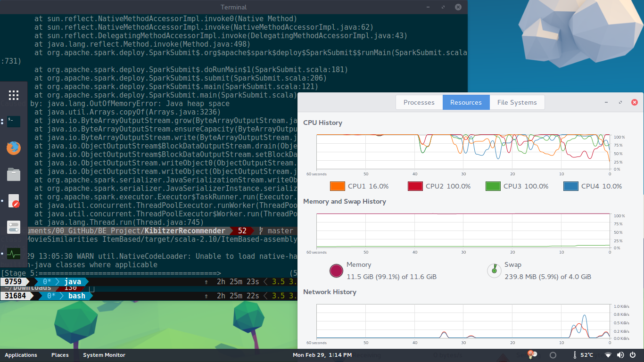Open the document editor icon with red pencil
644x362 pixels.
click(x=14, y=201)
